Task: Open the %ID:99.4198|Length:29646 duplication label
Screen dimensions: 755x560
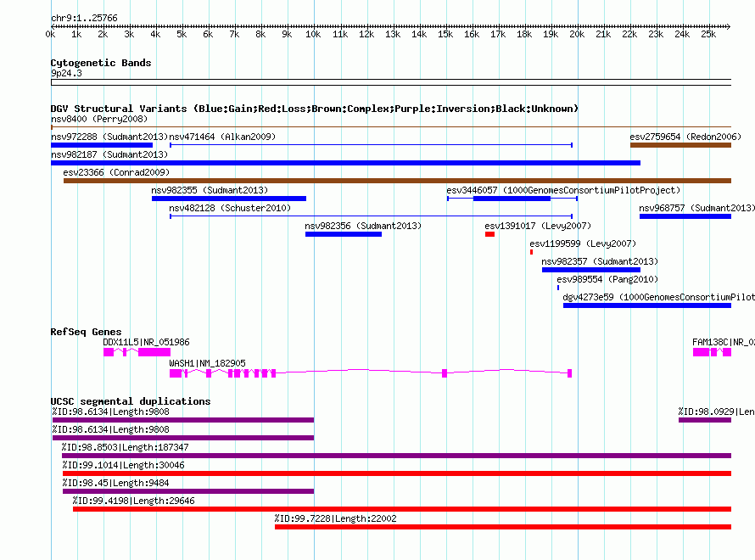Action: pos(134,501)
